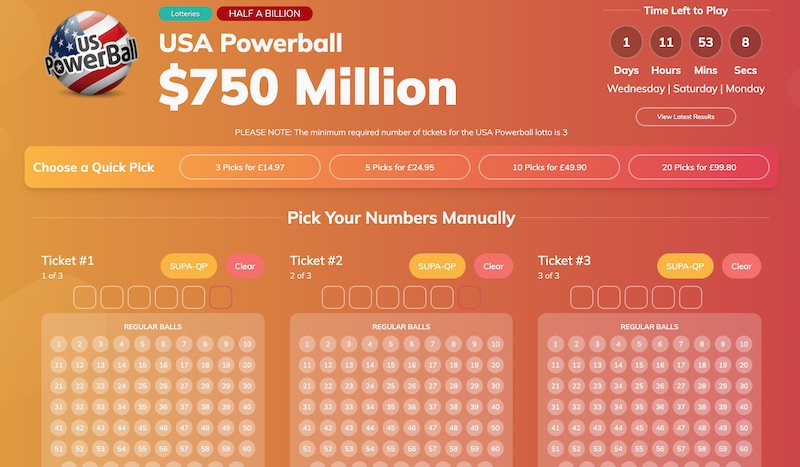Clear Ticket #2 numbers
Image resolution: width=800 pixels, height=467 pixels.
tap(493, 266)
